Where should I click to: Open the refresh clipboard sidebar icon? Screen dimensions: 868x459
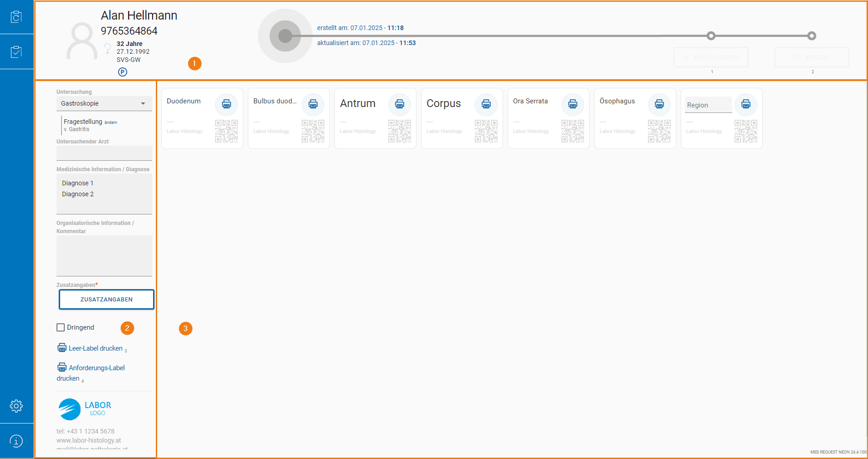pyautogui.click(x=16, y=17)
